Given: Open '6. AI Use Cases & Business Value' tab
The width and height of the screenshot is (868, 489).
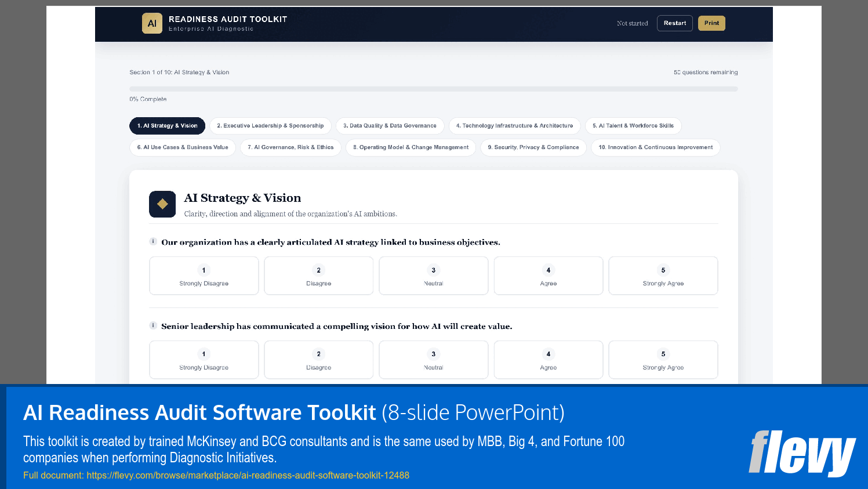Looking at the screenshot, I should (x=183, y=147).
